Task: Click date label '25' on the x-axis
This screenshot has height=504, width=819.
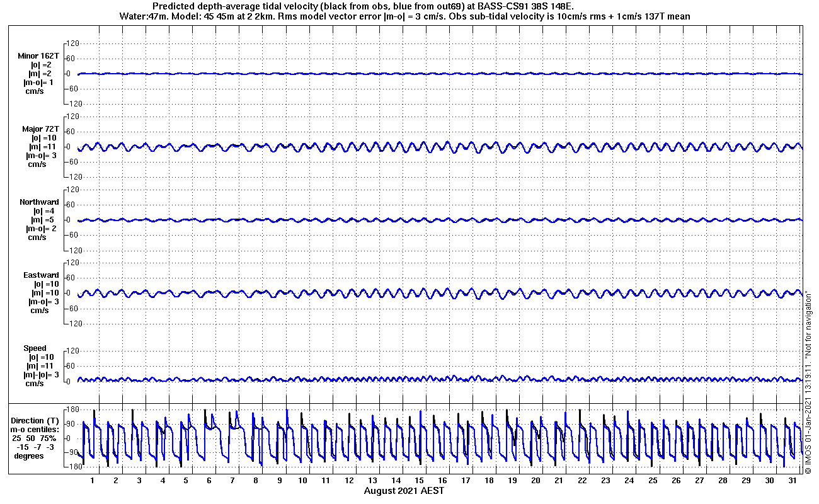Action: 652,481
